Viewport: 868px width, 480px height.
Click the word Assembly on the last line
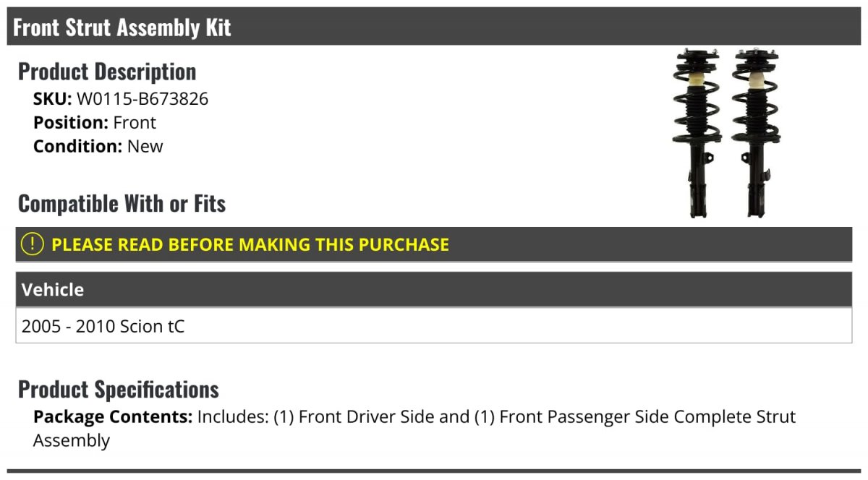pos(72,441)
